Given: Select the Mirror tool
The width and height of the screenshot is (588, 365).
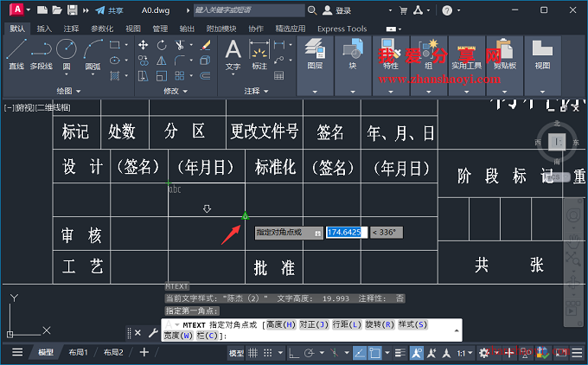Looking at the screenshot, I should [162, 61].
